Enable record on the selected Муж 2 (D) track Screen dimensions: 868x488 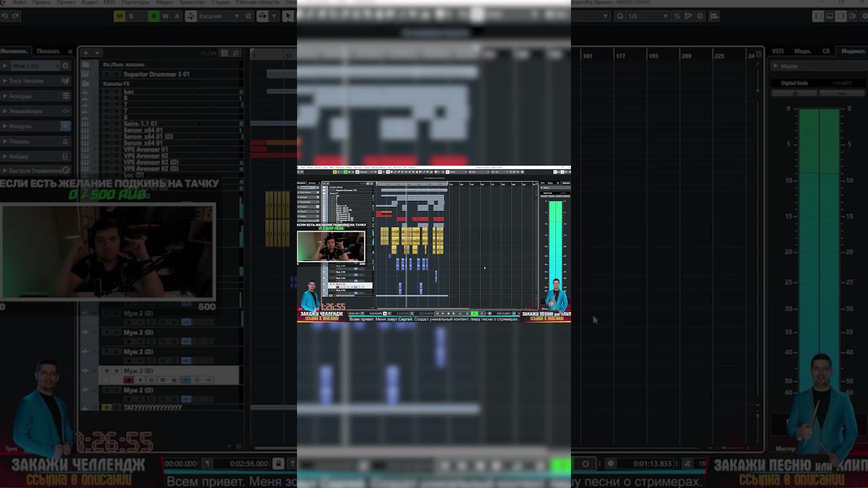pyautogui.click(x=128, y=380)
